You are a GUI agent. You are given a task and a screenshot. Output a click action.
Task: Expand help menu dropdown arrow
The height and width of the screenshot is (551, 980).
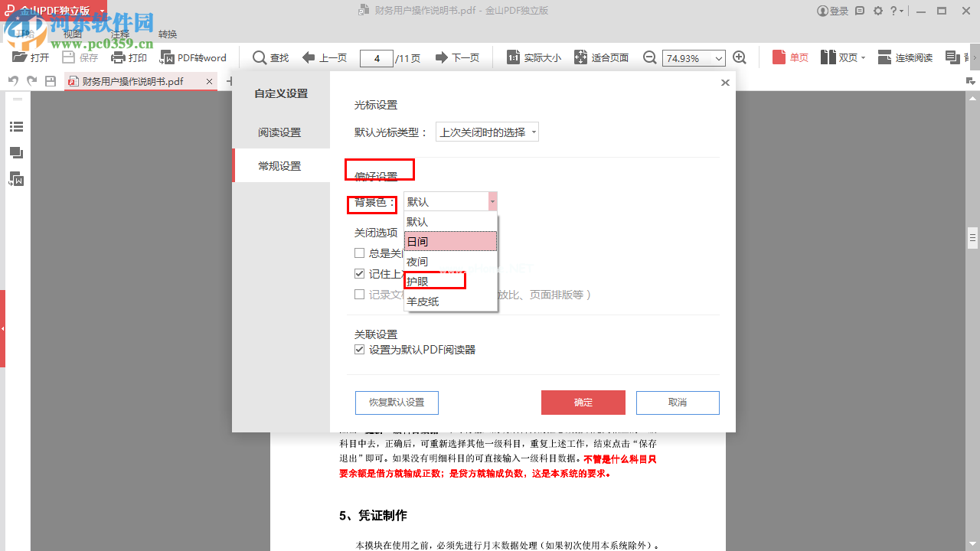tap(902, 11)
